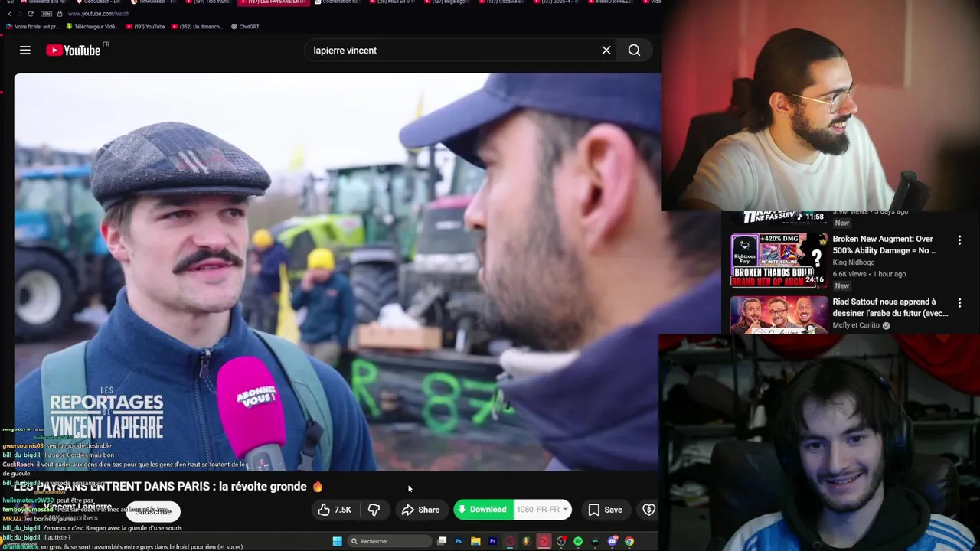Open the 'Téléchargeur Vidé...' bookmark
The image size is (980, 551).
coord(92,26)
